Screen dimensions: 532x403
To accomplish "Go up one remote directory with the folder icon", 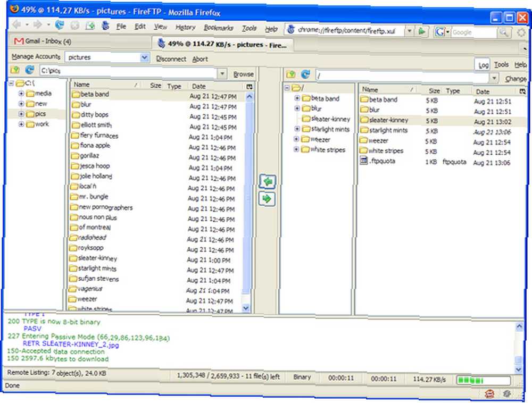I will 291,73.
